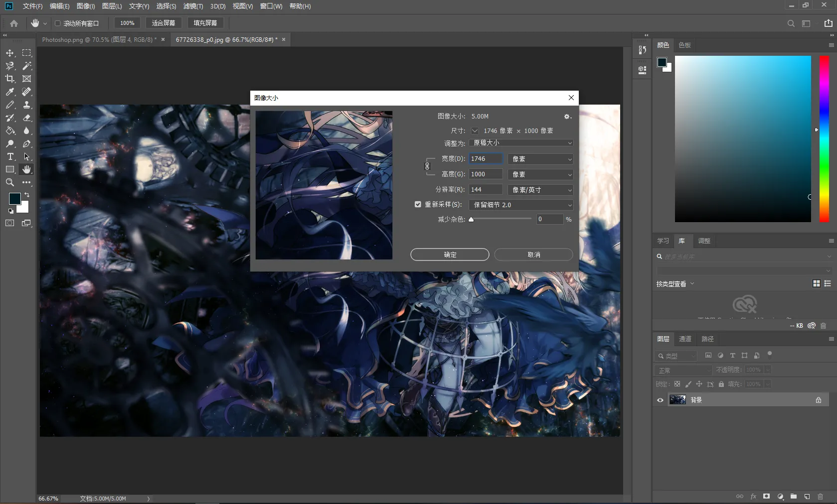
Task: Click the 适合屏幕 fit screen button
Action: pyautogui.click(x=164, y=23)
